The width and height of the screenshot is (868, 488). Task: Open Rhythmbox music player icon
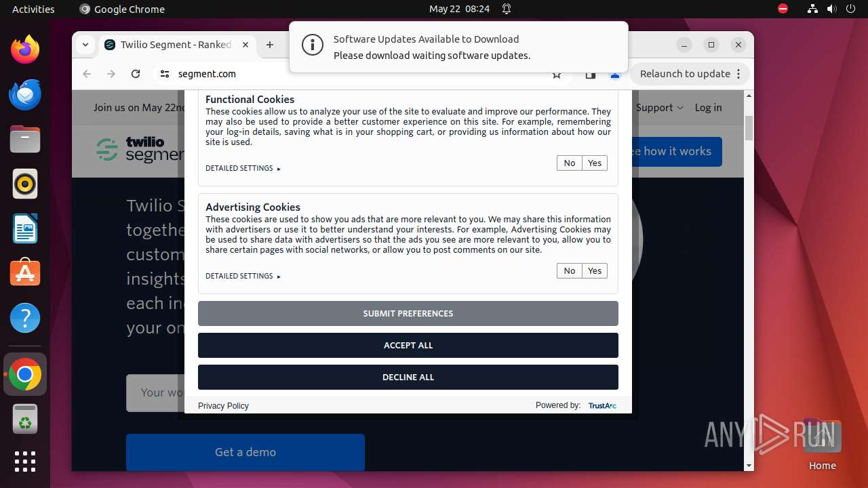[25, 184]
